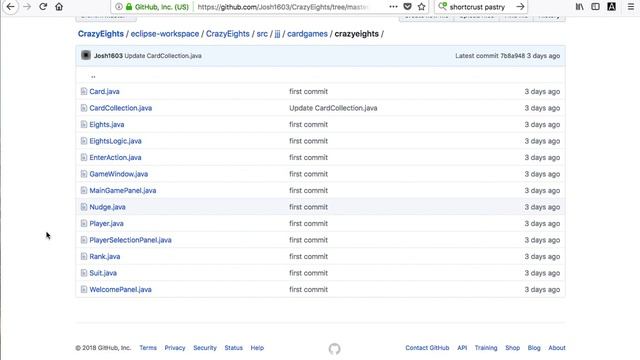Click the GitHub logo in footer

334,349
